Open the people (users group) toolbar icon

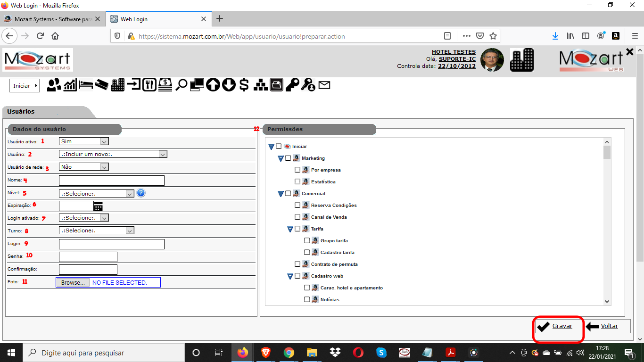tap(54, 85)
